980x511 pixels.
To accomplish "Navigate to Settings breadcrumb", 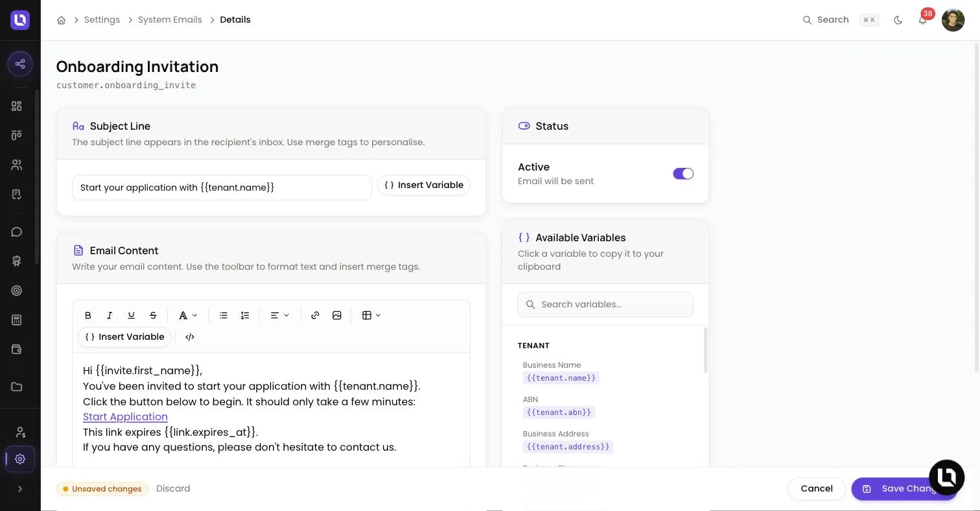I will [102, 20].
